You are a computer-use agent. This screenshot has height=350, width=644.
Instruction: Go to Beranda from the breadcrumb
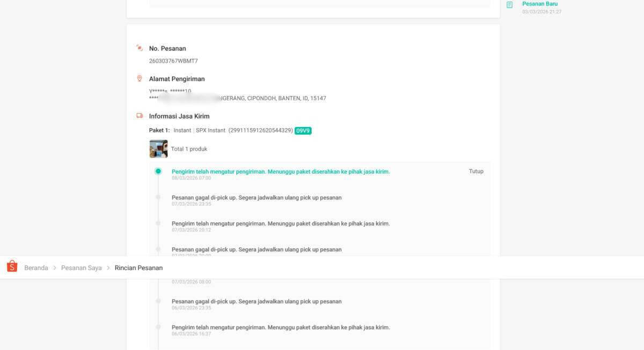click(36, 268)
